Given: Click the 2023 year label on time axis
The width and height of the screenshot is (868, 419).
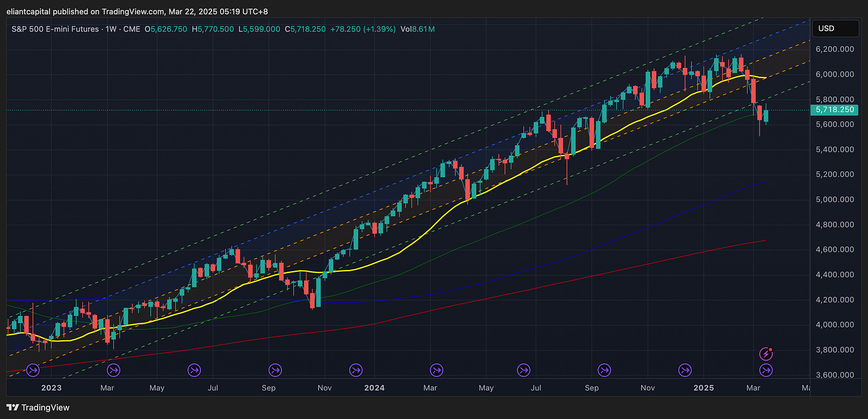Looking at the screenshot, I should click(52, 388).
